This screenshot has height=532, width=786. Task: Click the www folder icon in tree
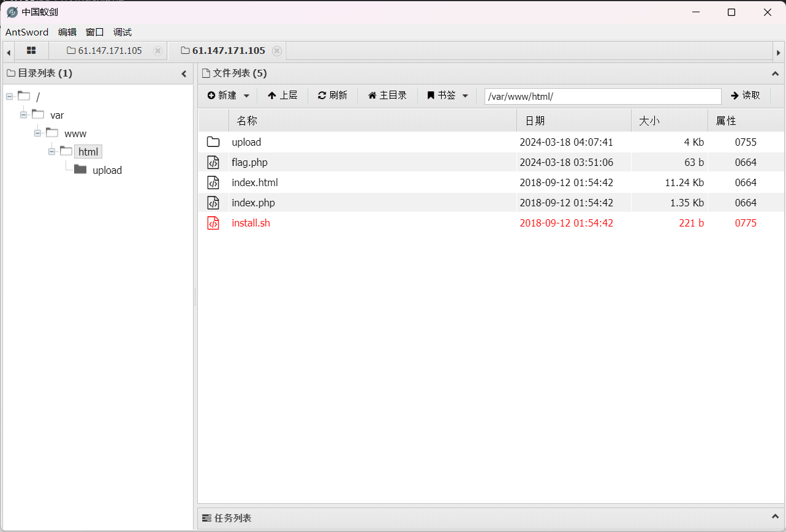[x=52, y=133]
